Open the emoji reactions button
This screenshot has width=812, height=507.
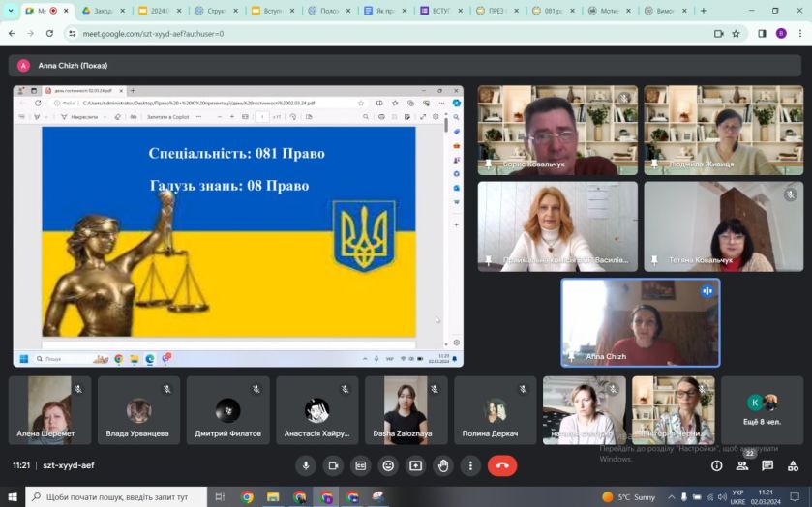[388, 465]
